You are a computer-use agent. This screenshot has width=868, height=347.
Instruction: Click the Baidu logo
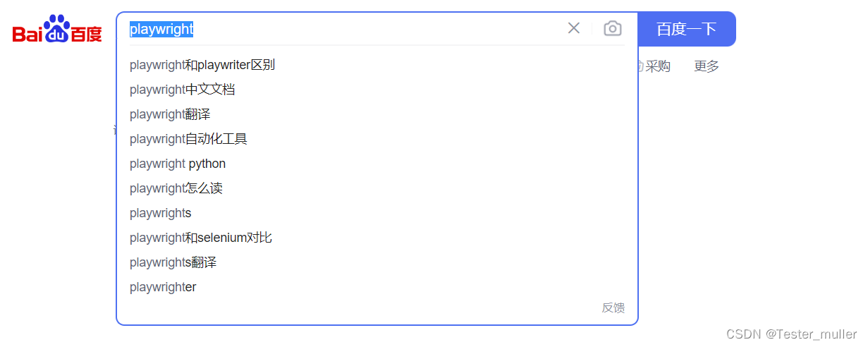coord(57,30)
